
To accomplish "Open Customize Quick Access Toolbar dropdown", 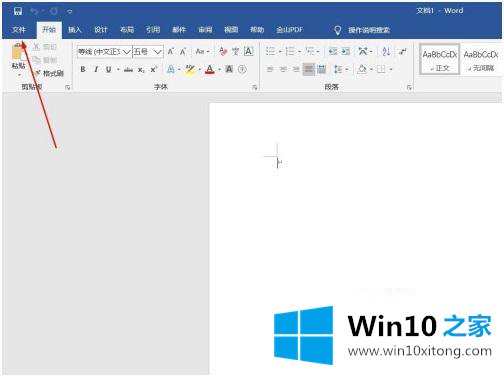I will pyautogui.click(x=69, y=12).
